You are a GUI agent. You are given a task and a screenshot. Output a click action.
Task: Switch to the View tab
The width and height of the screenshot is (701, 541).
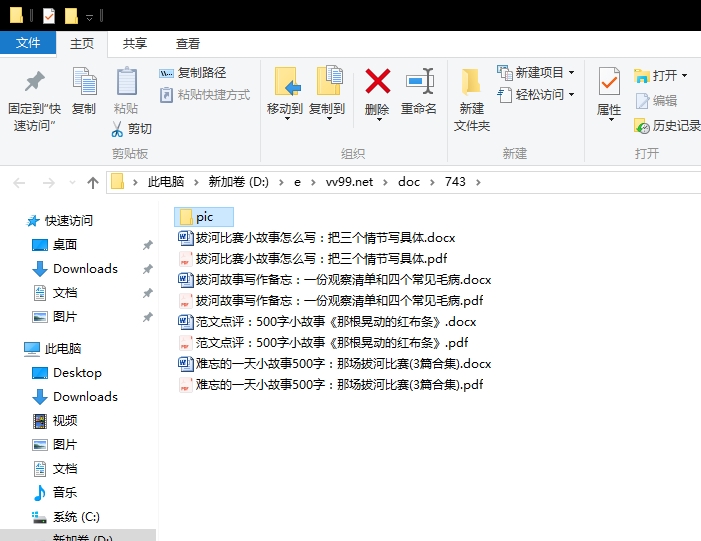[187, 44]
